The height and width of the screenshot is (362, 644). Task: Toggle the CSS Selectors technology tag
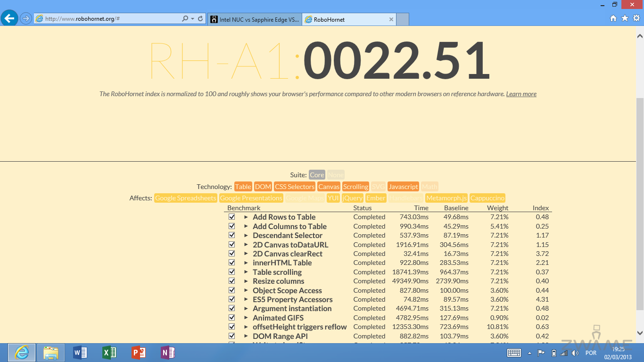pyautogui.click(x=295, y=187)
